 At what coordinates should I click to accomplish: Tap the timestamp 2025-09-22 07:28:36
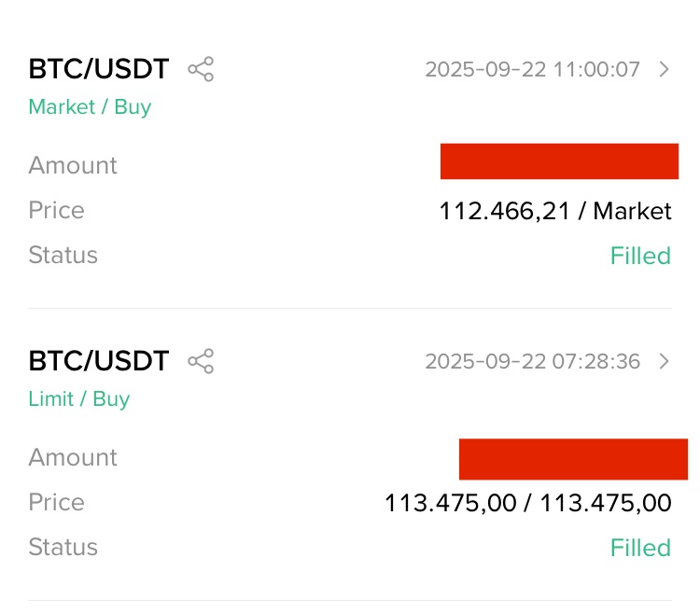[x=533, y=361]
